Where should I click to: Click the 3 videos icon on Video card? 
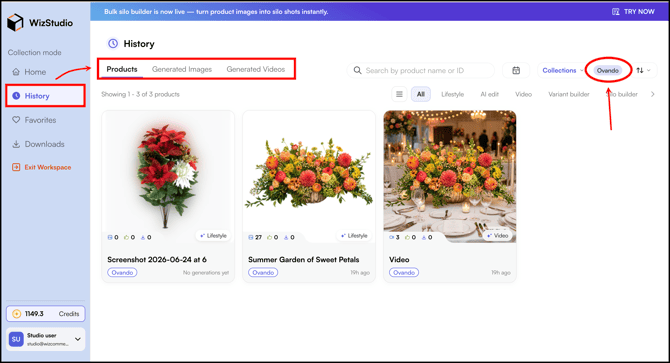coord(391,237)
